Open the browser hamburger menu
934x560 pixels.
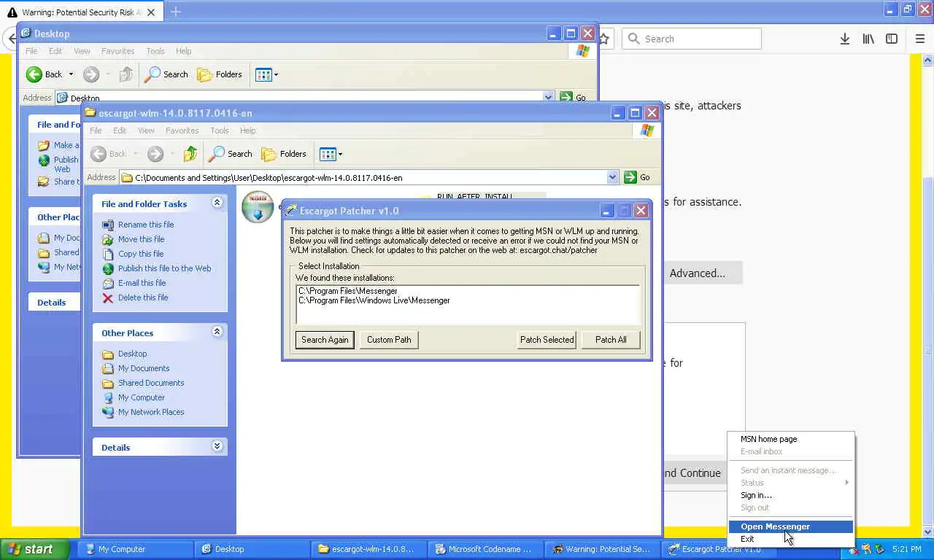point(919,39)
